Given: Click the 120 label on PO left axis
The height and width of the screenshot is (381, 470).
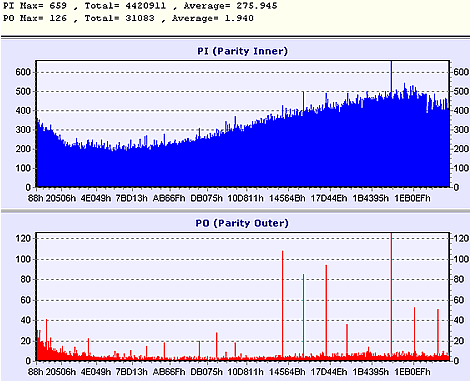Looking at the screenshot, I should pyautogui.click(x=23, y=238).
